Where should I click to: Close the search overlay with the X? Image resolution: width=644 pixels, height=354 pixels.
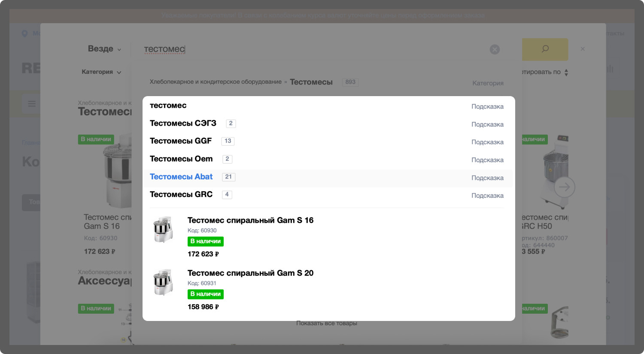[x=583, y=49]
